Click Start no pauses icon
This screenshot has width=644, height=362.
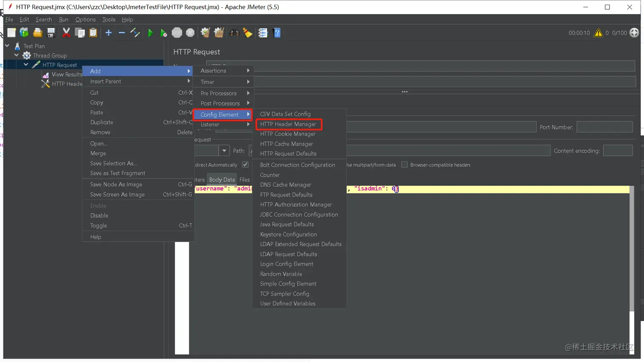164,33
